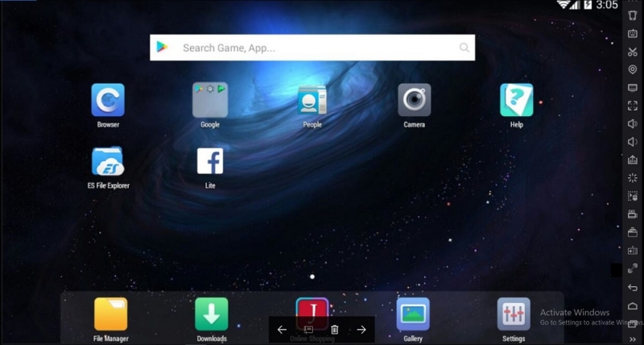
Task: Click the magnifier search icon
Action: (464, 48)
